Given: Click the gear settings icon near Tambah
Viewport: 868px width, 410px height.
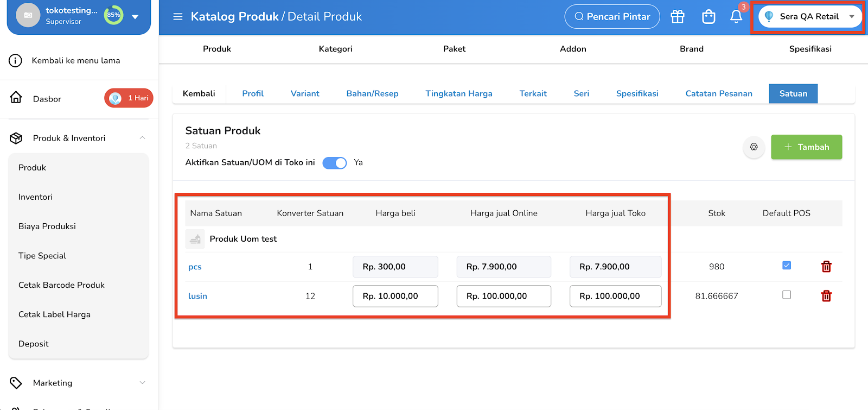Looking at the screenshot, I should [x=754, y=147].
